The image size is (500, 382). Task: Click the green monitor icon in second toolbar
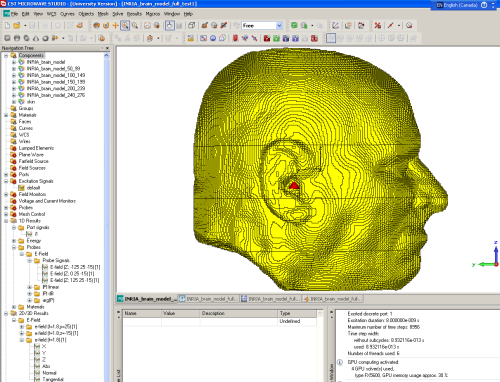[x=276, y=38]
